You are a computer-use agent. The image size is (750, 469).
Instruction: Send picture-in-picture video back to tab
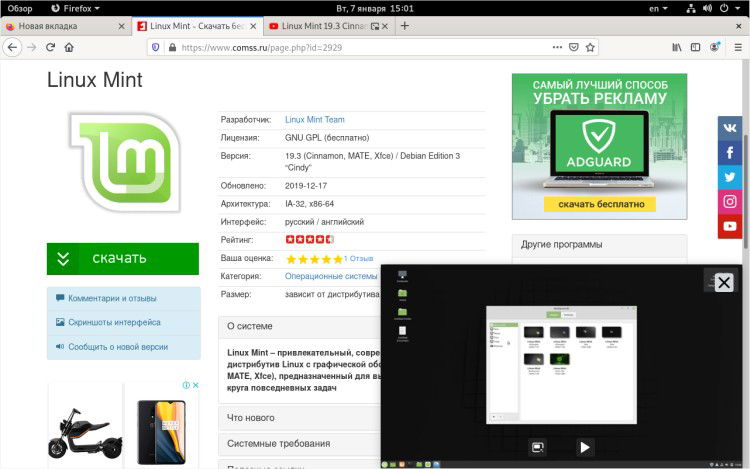(x=538, y=447)
